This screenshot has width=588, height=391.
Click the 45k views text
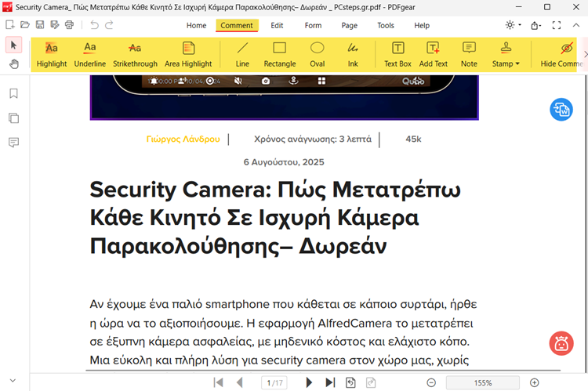pyautogui.click(x=413, y=139)
